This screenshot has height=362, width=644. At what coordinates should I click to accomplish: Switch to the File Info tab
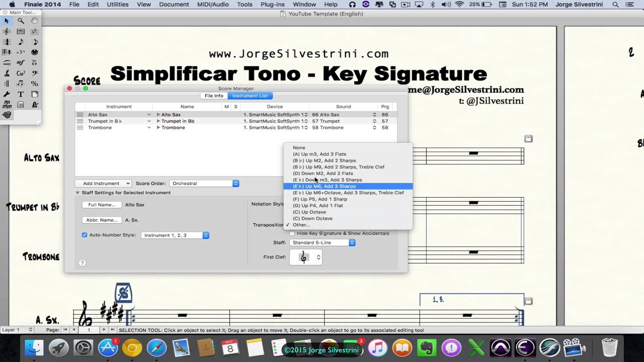214,96
